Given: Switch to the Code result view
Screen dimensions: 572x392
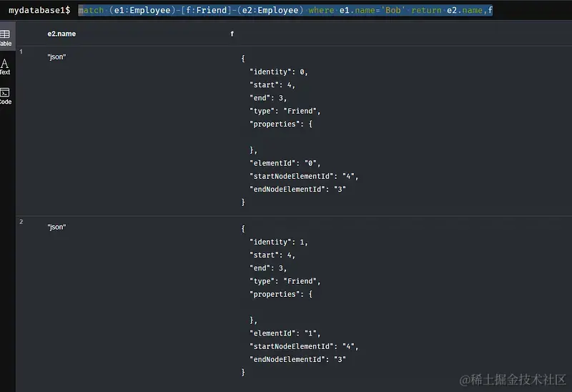Looking at the screenshot, I should (x=6, y=96).
